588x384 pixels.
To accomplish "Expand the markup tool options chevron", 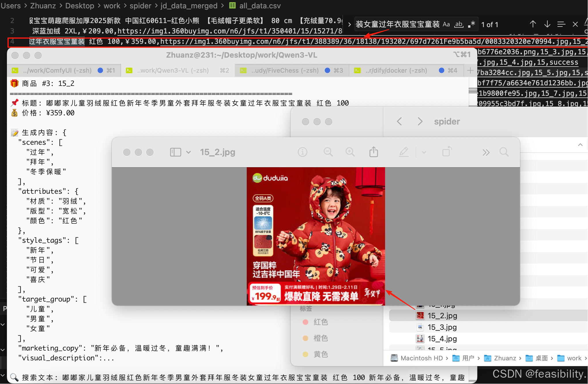I will 424,152.
